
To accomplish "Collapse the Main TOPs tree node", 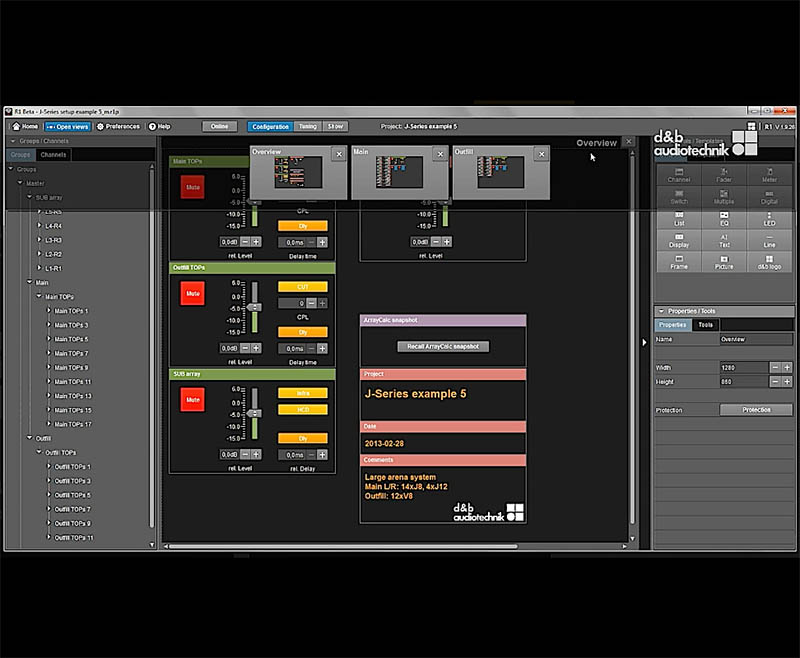I will coord(39,296).
